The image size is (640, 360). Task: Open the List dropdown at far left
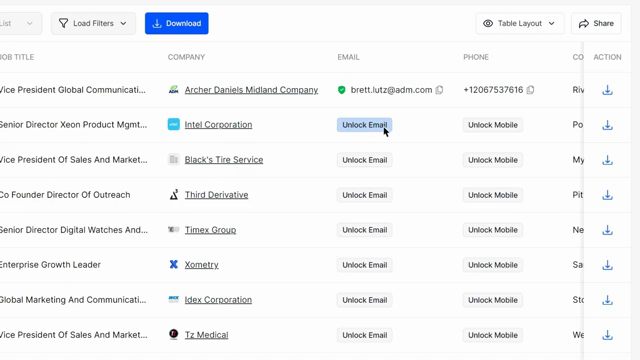[x=18, y=23]
